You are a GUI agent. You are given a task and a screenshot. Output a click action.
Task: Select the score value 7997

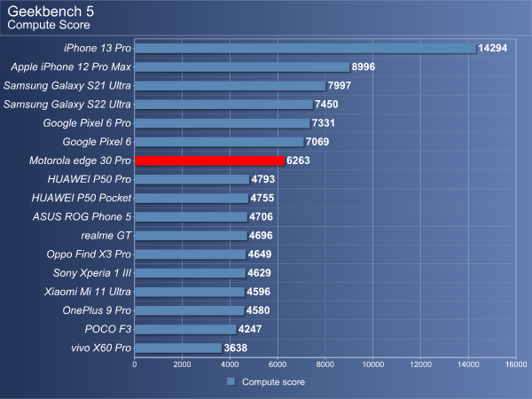coord(340,85)
